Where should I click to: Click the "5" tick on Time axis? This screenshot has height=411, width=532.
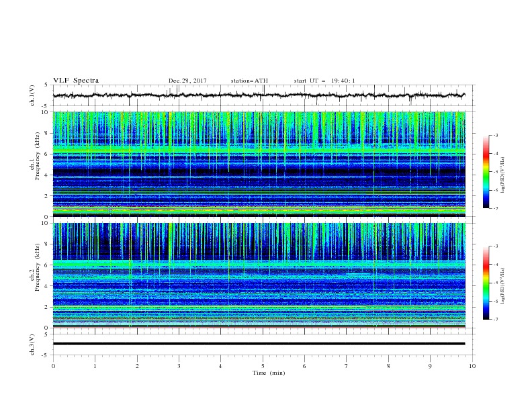pyautogui.click(x=263, y=366)
